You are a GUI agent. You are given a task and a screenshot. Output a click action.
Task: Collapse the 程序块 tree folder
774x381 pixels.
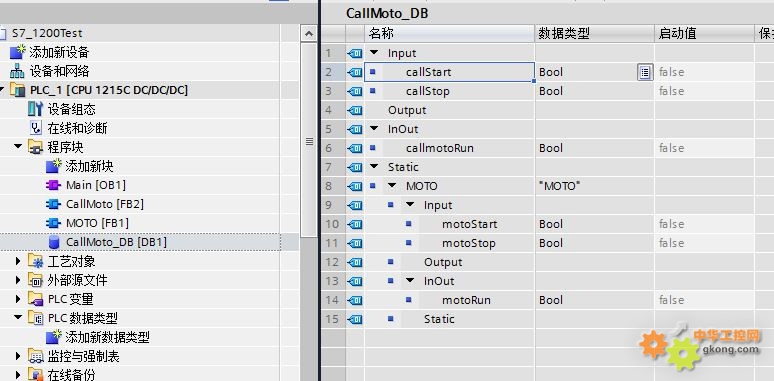click(18, 147)
